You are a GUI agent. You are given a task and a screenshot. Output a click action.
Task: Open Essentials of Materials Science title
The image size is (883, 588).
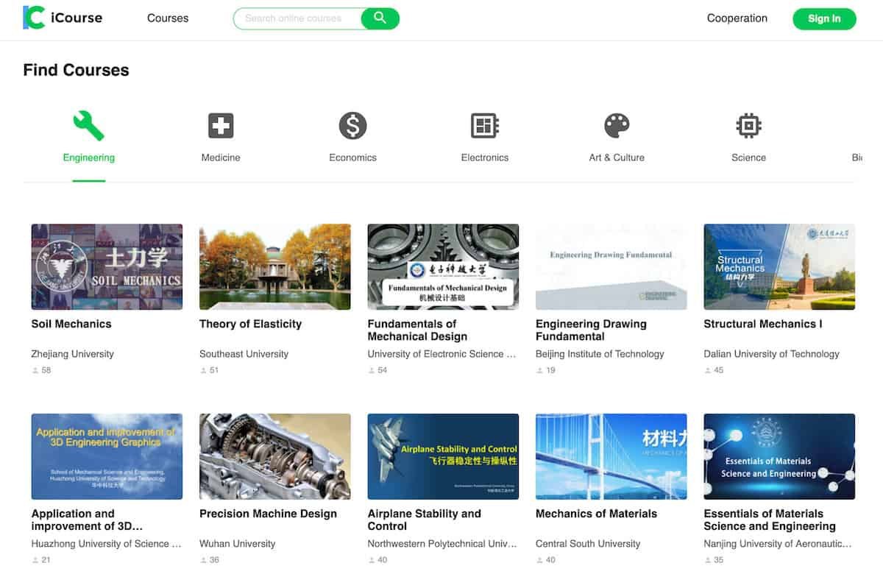[770, 520]
